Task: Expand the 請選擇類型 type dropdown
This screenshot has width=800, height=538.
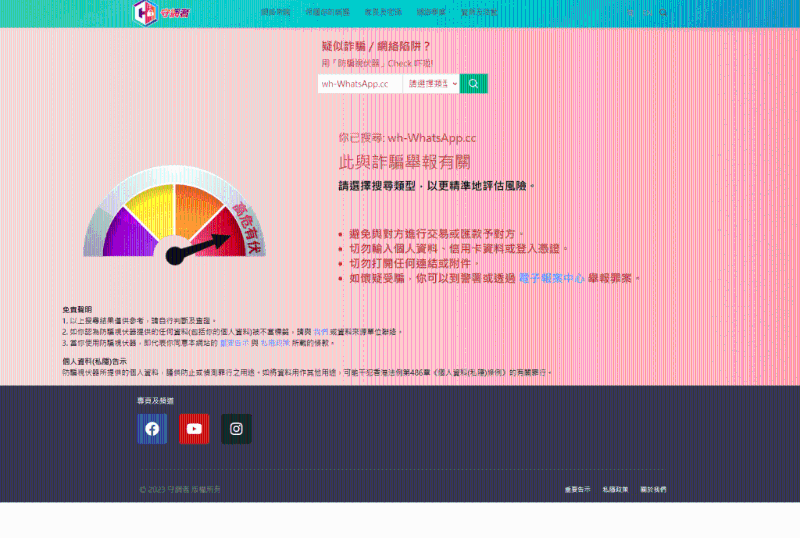Action: (431, 84)
